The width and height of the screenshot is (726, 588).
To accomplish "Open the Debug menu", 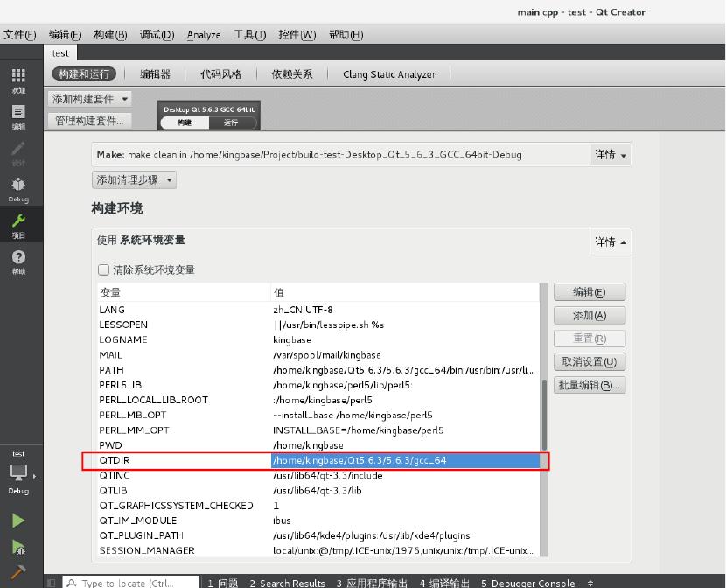I will pos(157,35).
